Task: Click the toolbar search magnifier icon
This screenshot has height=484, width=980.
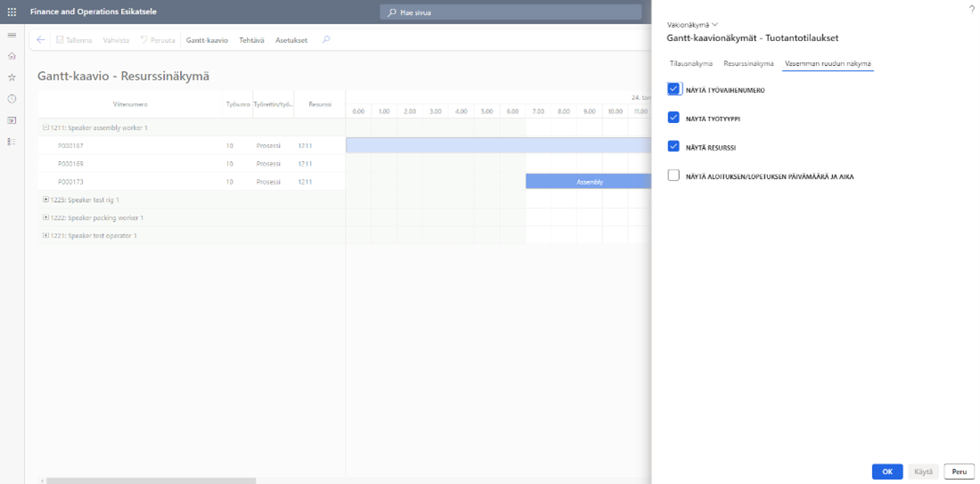Action: pos(325,40)
